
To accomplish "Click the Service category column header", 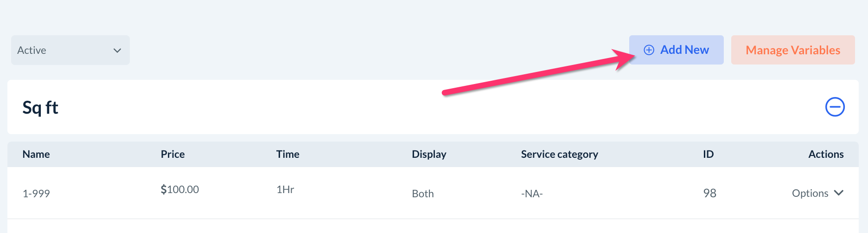I will click(x=559, y=154).
